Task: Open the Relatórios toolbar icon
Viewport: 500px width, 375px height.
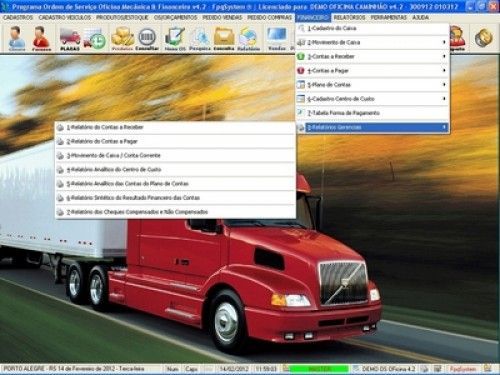Action: [248, 39]
